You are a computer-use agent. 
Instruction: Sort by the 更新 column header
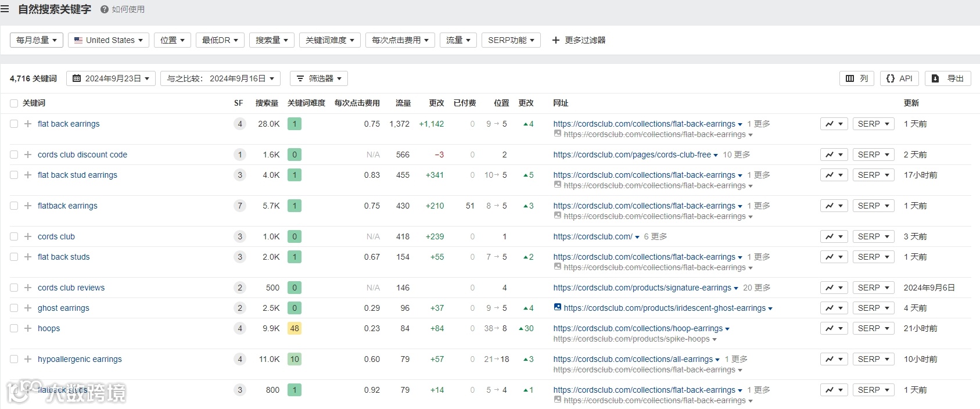pyautogui.click(x=911, y=103)
